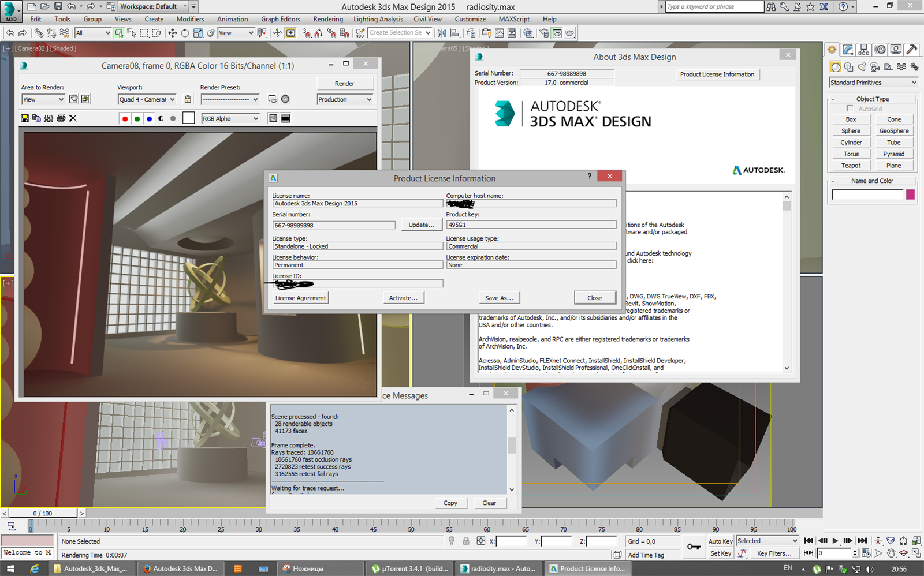The width and height of the screenshot is (924, 576).
Task: Open the Standard Primitives dropdown
Action: tap(873, 83)
